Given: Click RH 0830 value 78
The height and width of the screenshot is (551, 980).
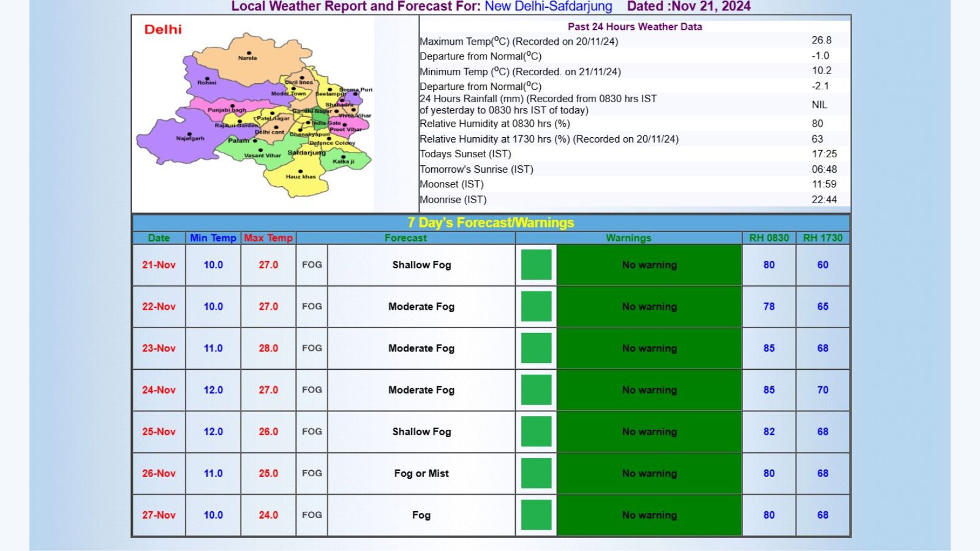Looking at the screenshot, I should (769, 307).
